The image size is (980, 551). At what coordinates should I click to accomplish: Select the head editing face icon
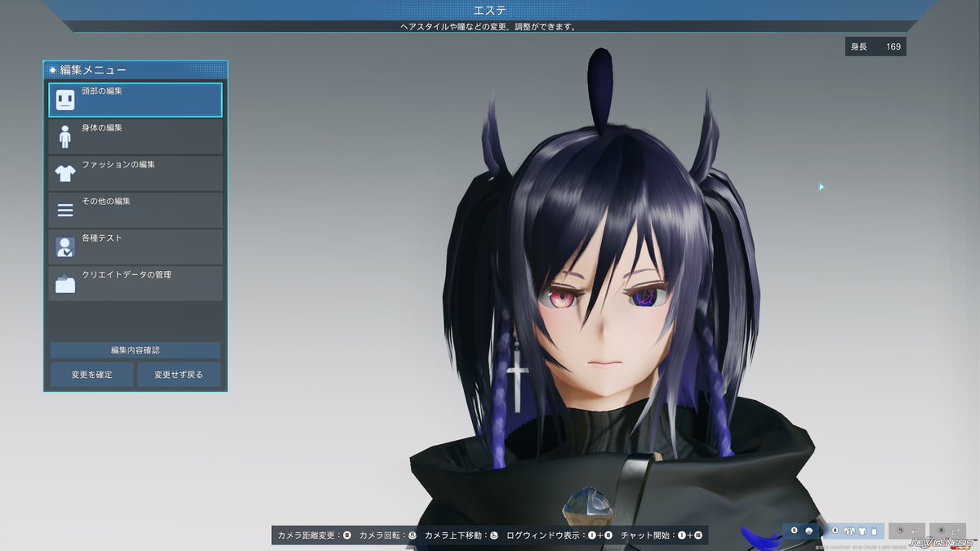pyautogui.click(x=65, y=100)
